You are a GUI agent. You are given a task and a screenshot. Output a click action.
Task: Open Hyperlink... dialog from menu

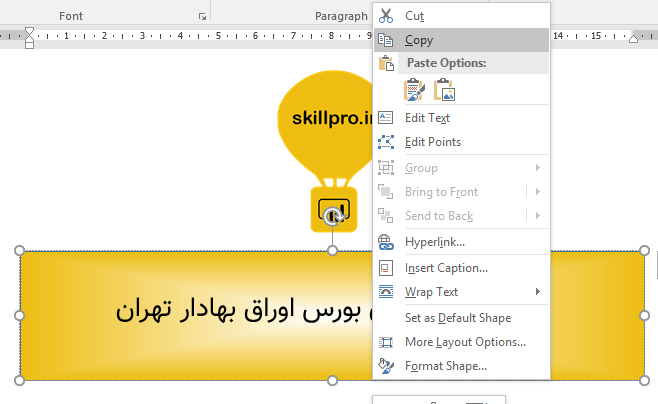pos(462,242)
